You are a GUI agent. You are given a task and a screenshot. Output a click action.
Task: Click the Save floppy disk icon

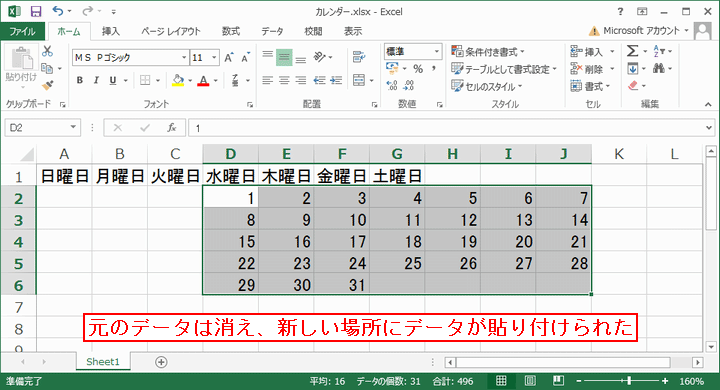(x=35, y=11)
